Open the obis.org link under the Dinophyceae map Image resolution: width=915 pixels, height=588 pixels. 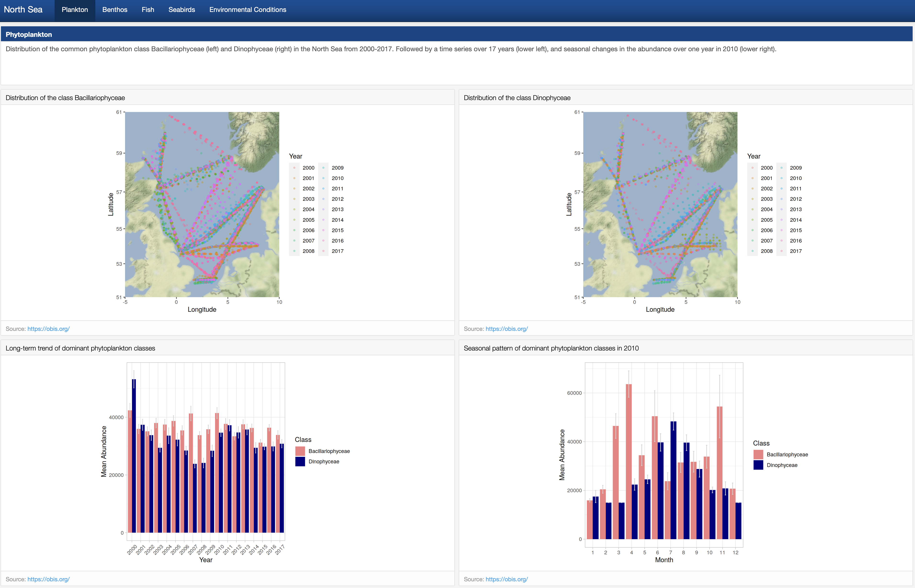click(507, 328)
